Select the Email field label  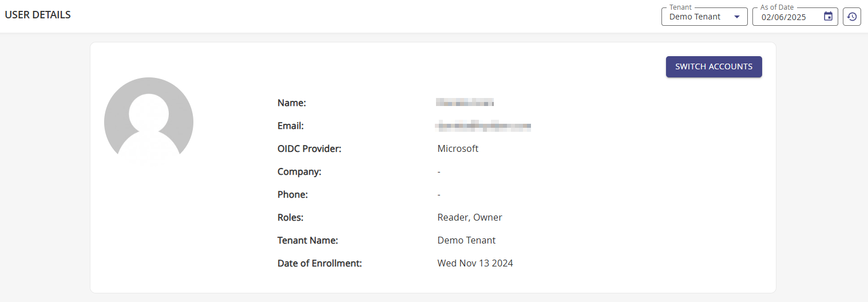point(291,126)
